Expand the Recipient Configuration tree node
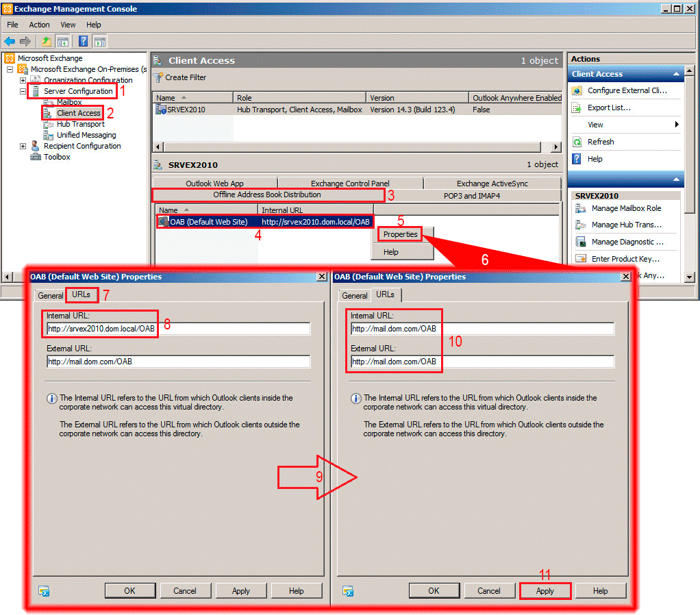This screenshot has height=615, width=700. coord(22,146)
